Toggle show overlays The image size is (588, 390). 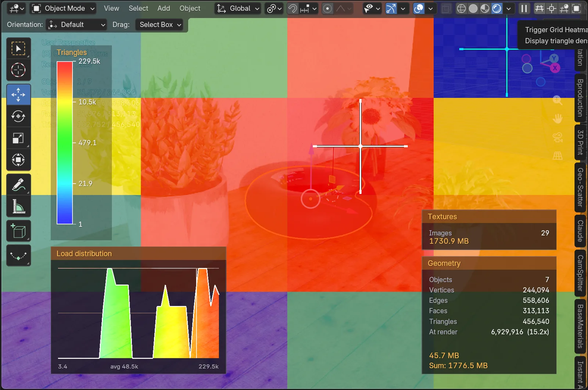pyautogui.click(x=419, y=8)
